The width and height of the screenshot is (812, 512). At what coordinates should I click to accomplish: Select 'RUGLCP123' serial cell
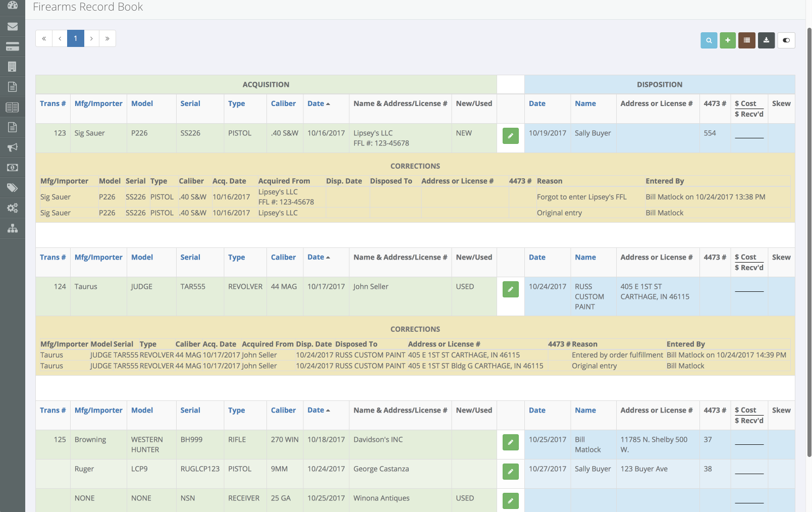[x=200, y=469]
